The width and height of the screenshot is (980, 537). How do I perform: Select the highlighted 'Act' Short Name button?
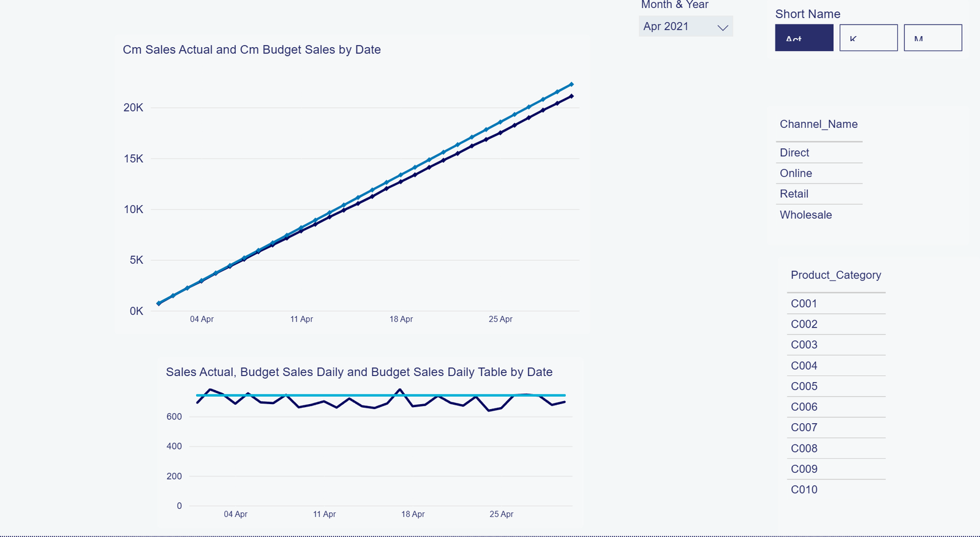coord(804,38)
